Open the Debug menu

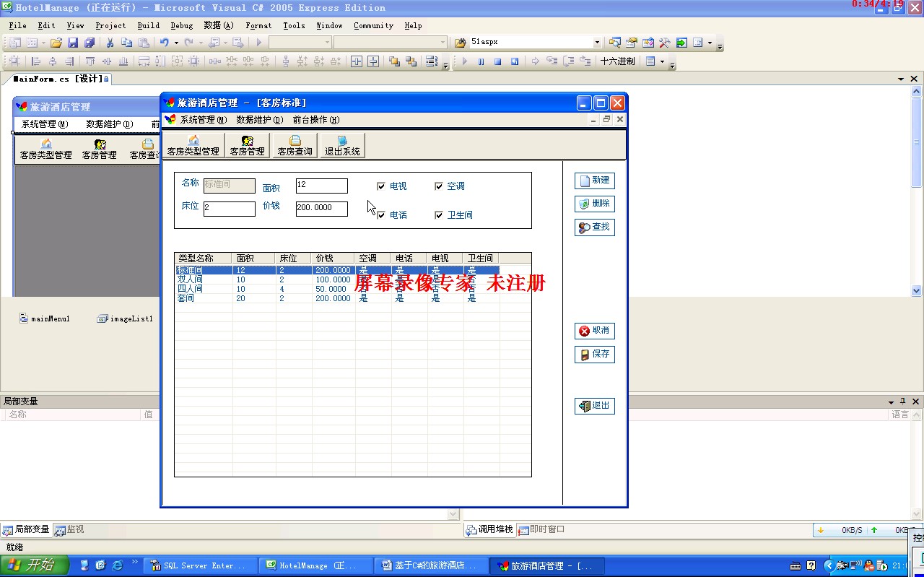(181, 25)
